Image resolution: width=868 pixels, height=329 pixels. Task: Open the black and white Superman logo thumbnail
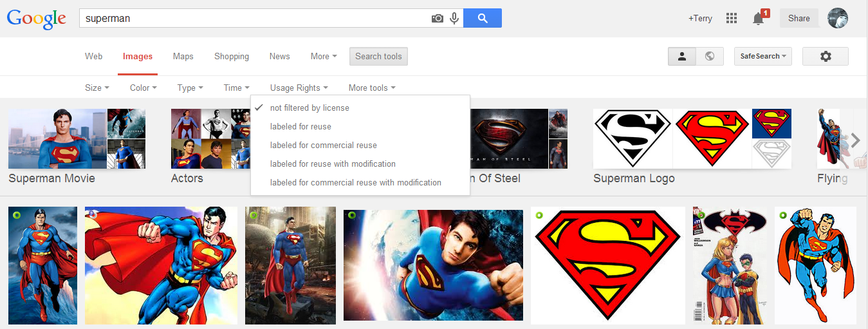[x=633, y=138]
